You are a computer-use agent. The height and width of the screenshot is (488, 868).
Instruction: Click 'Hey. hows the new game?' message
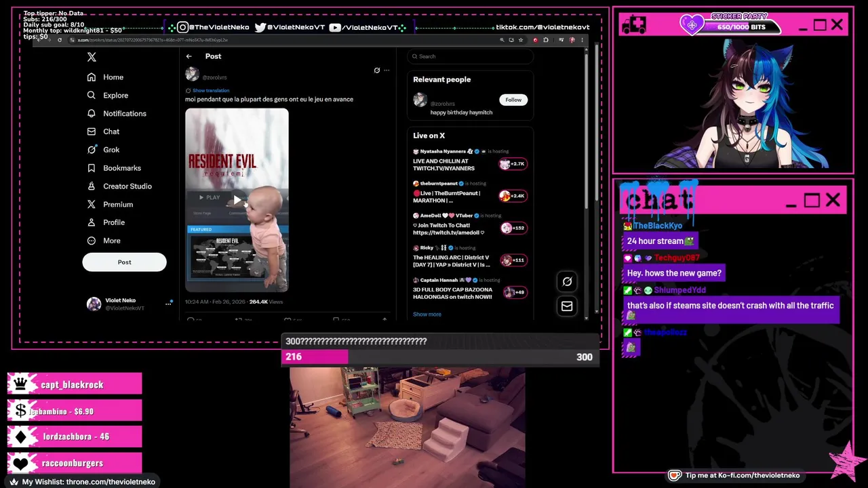coord(674,273)
